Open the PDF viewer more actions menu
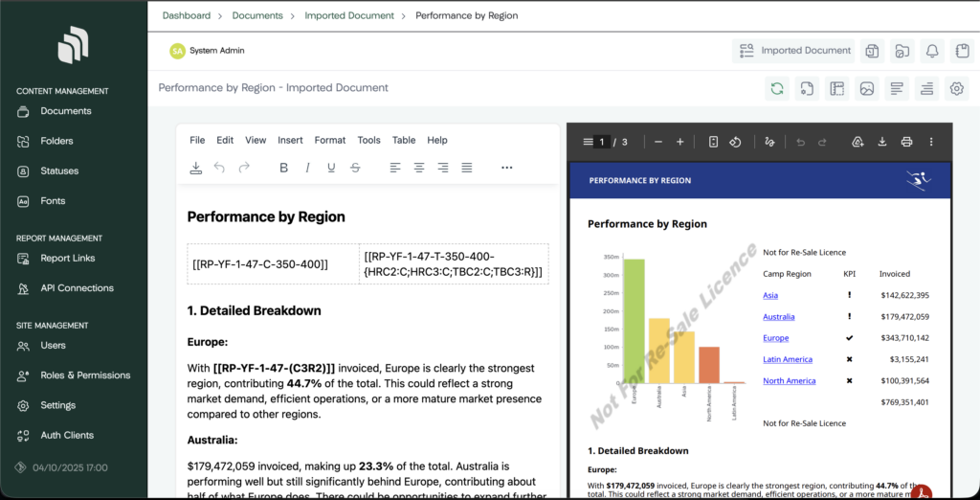Screen dimensions: 980x500 (x=930, y=142)
